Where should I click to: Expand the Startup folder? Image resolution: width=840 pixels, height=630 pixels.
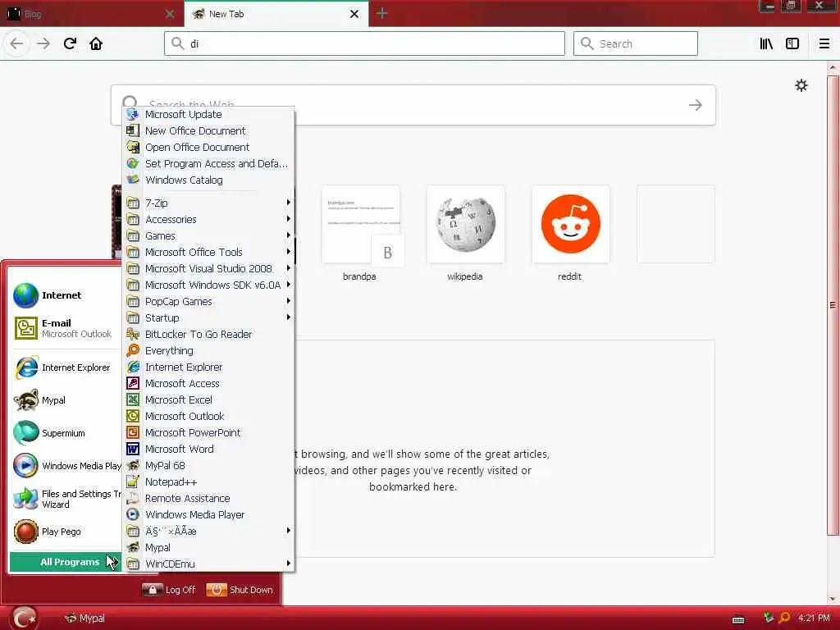pyautogui.click(x=209, y=317)
